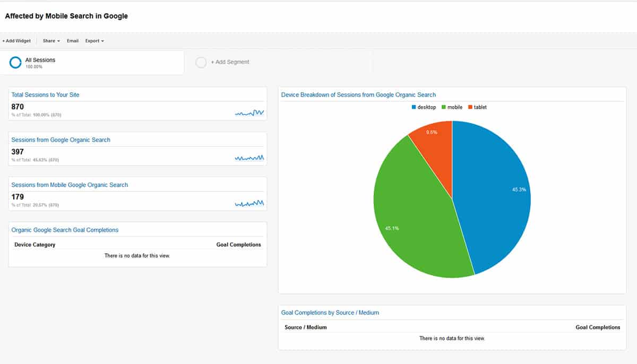Image resolution: width=637 pixels, height=364 pixels.
Task: Open Goal Completions by Source / Medium widget
Action: [x=330, y=313]
